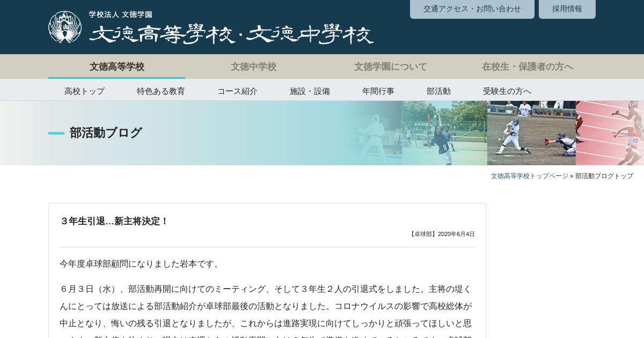The height and width of the screenshot is (338, 644).
Task: Open 施設・設備 submenu item
Action: (310, 91)
